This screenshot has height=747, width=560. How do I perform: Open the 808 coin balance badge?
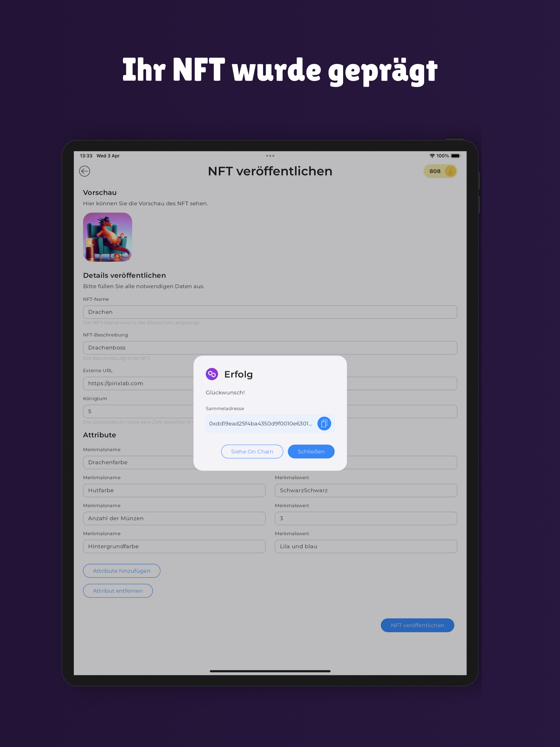pyautogui.click(x=440, y=171)
